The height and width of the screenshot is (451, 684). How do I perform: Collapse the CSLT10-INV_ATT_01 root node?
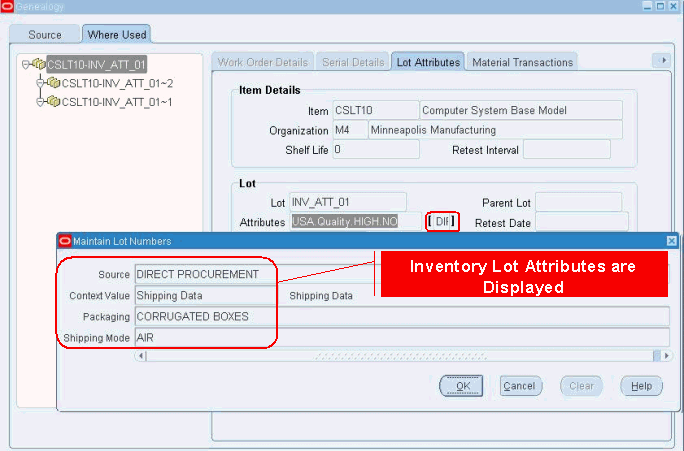pyautogui.click(x=26, y=65)
